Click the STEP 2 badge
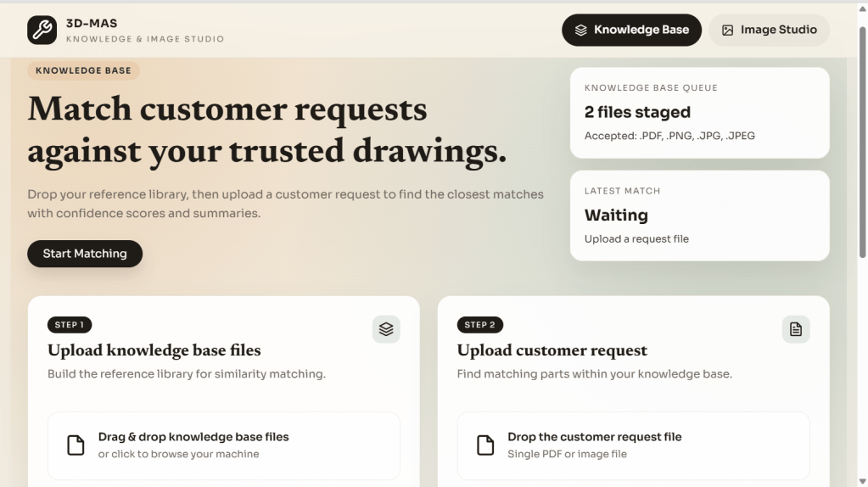 point(479,325)
